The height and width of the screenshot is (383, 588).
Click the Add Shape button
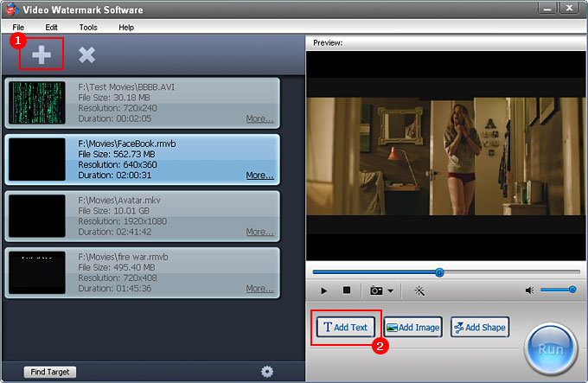480,327
